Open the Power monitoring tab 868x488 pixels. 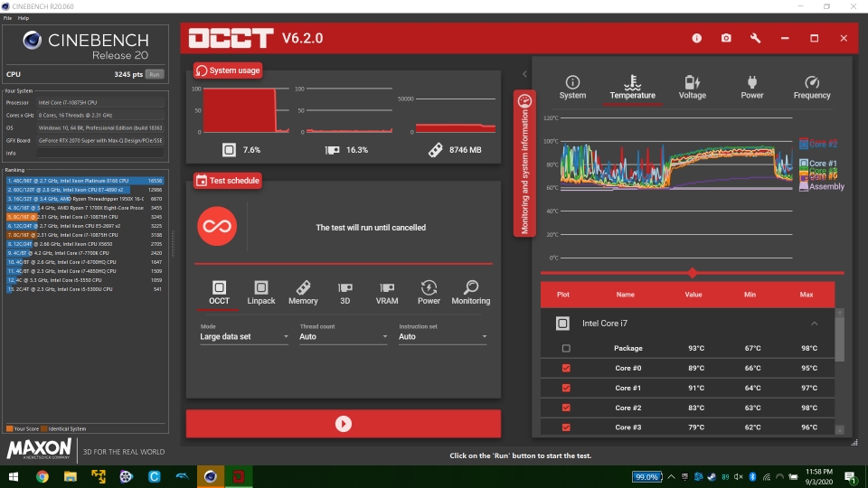[x=751, y=88]
